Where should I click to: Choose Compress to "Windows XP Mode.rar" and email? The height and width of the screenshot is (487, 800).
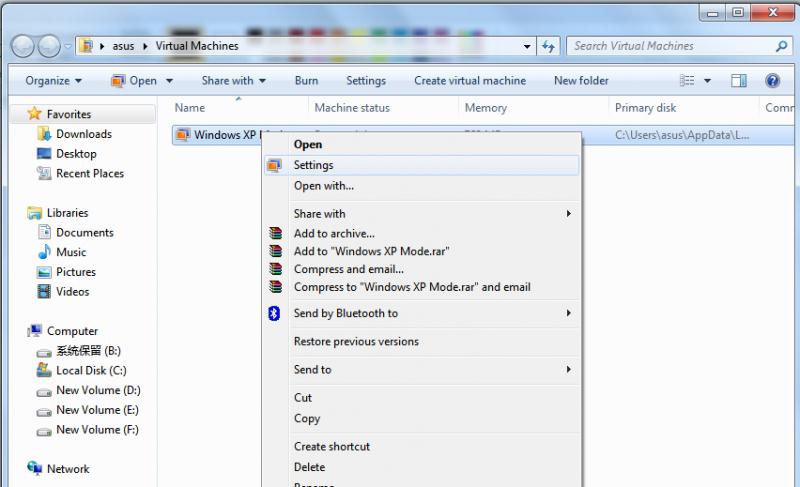(421, 287)
